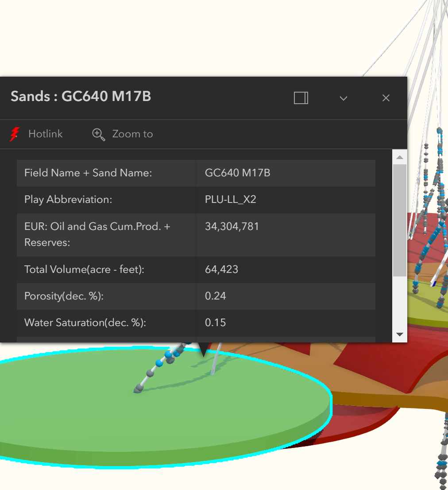
Task: Click the dock-to-side icon in popup header
Action: (x=301, y=98)
